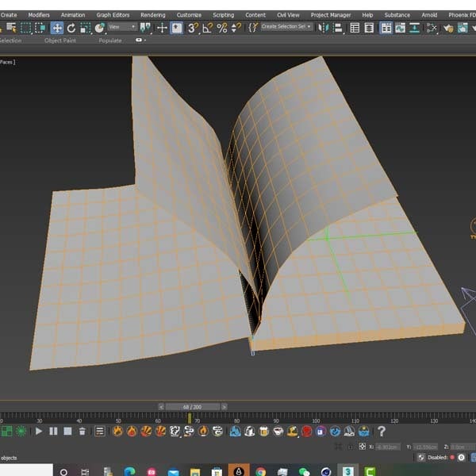Open the Create Selection Set dropdown
The height and width of the screenshot is (476, 476).
286,27
